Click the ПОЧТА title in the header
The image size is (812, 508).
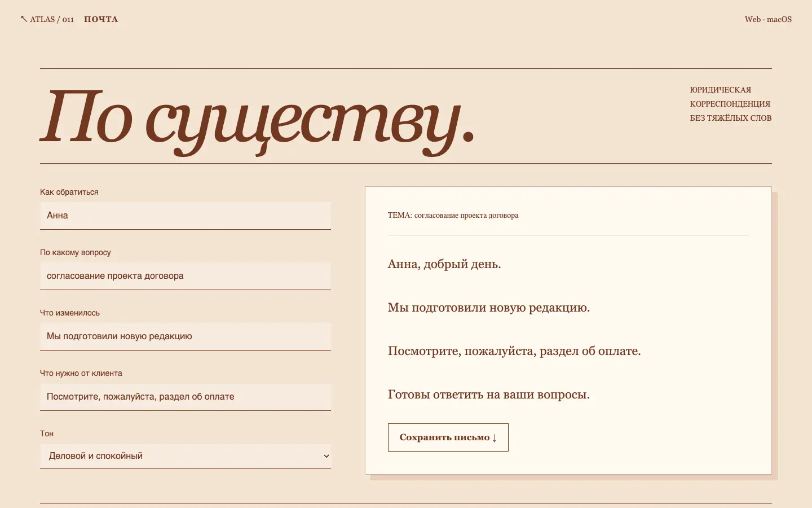101,19
